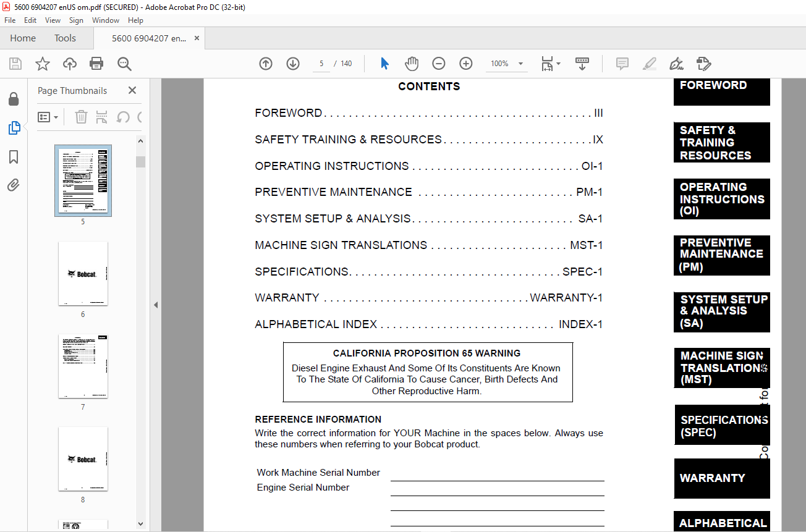
Task: Select the page 7 thumbnail
Action: tap(83, 366)
